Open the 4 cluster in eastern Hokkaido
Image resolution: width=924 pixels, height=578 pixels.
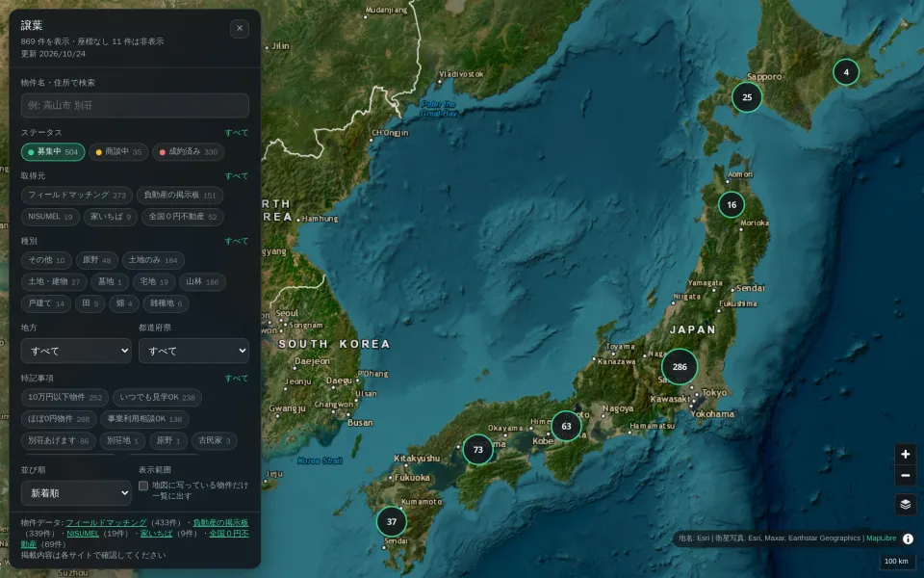(x=846, y=72)
